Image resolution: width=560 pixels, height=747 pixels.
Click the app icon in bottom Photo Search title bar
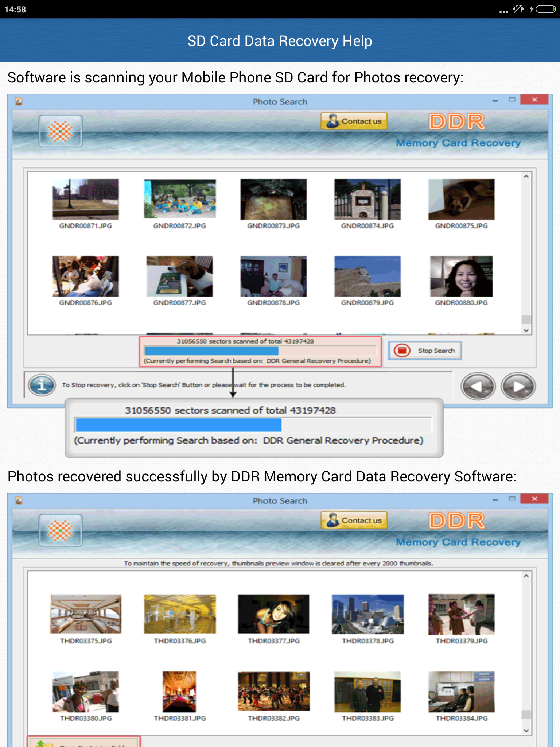pos(19,500)
